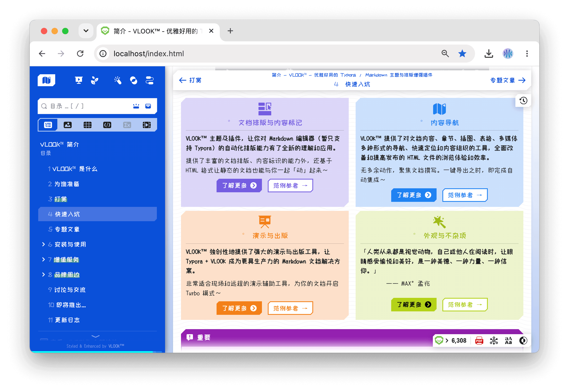This screenshot has height=392, width=569.
Task: Click the leaf sprout icon in sidebar
Action: 94,80
